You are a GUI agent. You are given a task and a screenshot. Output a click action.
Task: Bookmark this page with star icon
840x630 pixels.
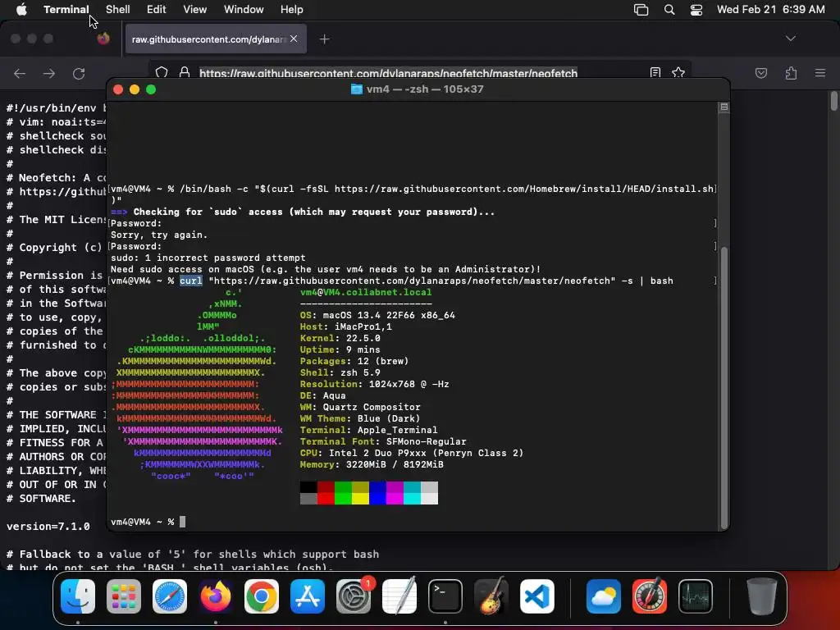678,73
